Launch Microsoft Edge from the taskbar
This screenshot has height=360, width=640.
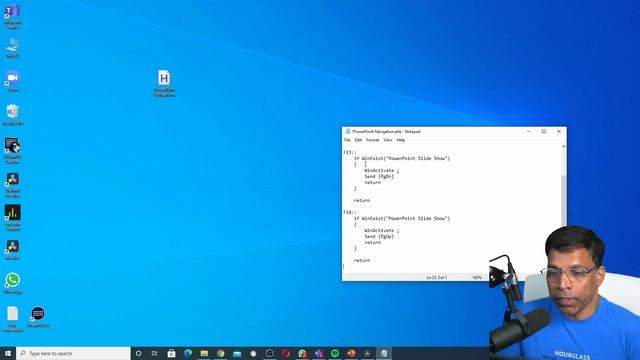pos(188,353)
